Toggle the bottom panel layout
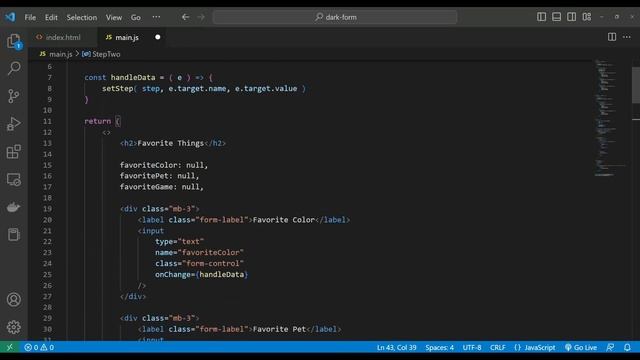The height and width of the screenshot is (360, 640). coord(556,17)
